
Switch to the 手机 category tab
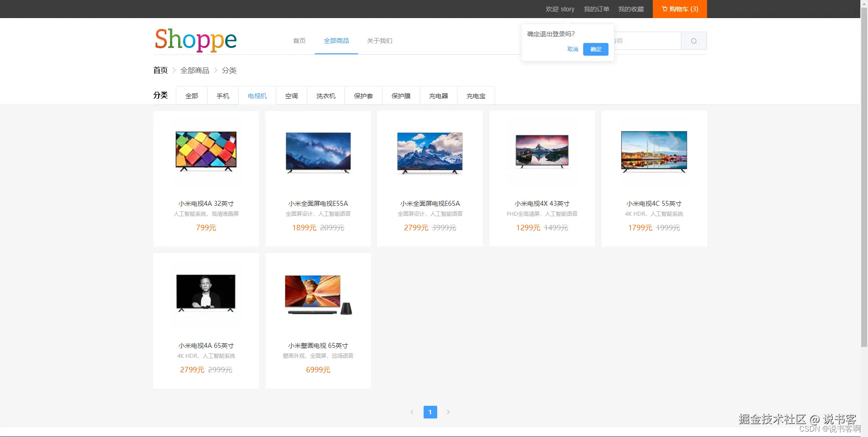tap(222, 95)
